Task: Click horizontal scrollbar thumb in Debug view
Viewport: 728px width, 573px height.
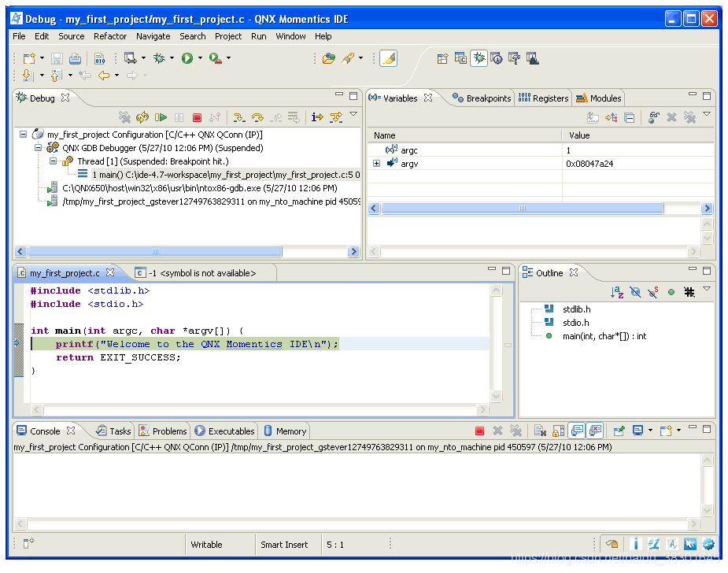Action: [154, 252]
